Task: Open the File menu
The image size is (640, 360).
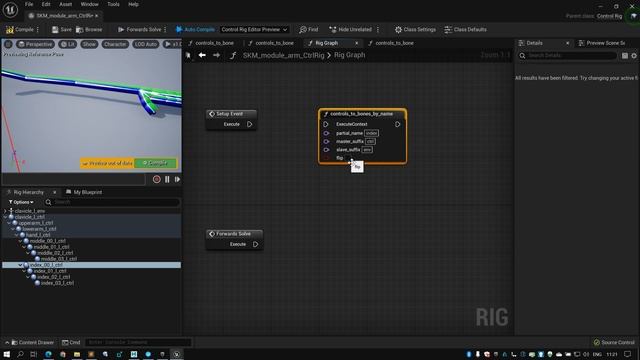Action: coord(29,4)
